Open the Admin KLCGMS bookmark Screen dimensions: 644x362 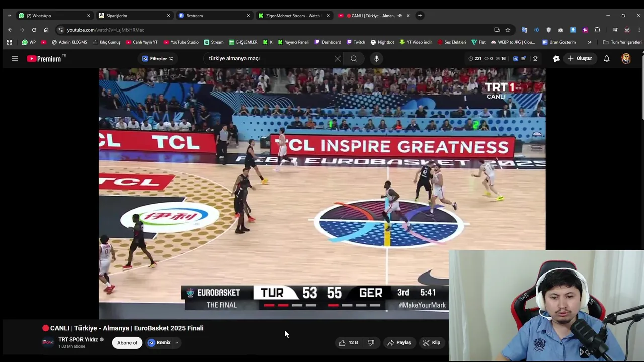pos(69,42)
